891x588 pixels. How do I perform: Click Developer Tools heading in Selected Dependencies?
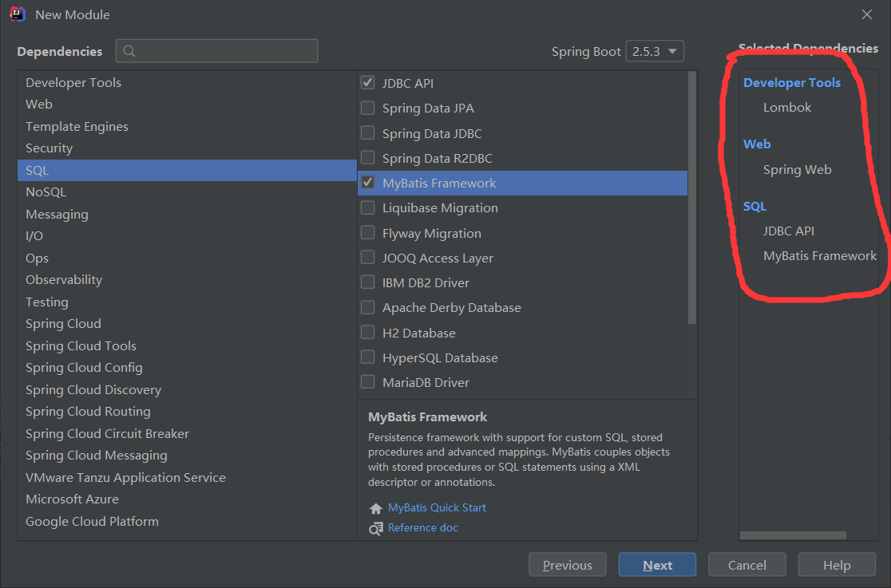[791, 82]
